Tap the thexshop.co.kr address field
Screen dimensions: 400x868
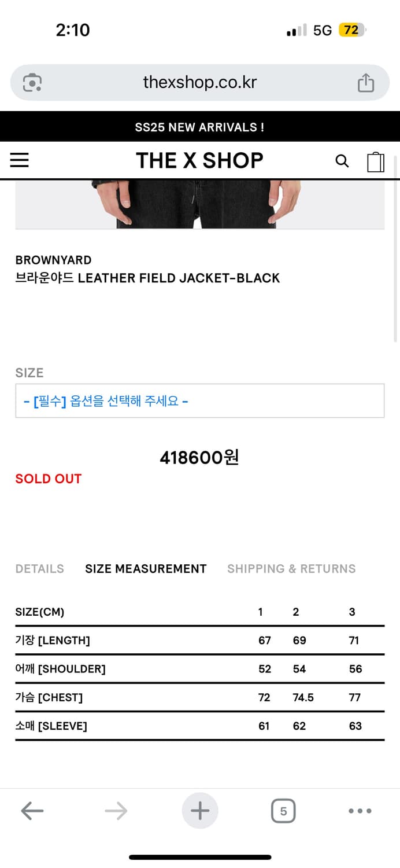[199, 82]
